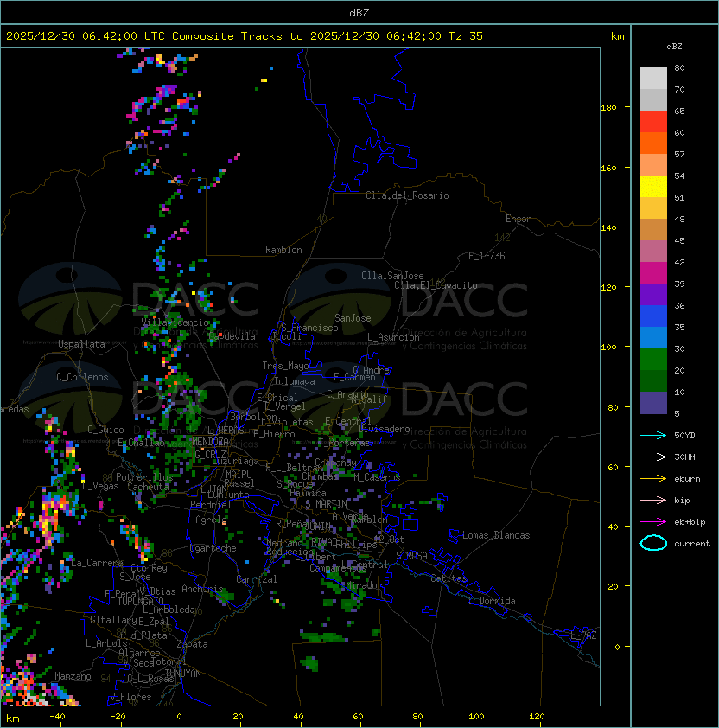Click the 'Encon' map label
Image resolution: width=719 pixels, height=728 pixels.
pyautogui.click(x=519, y=219)
